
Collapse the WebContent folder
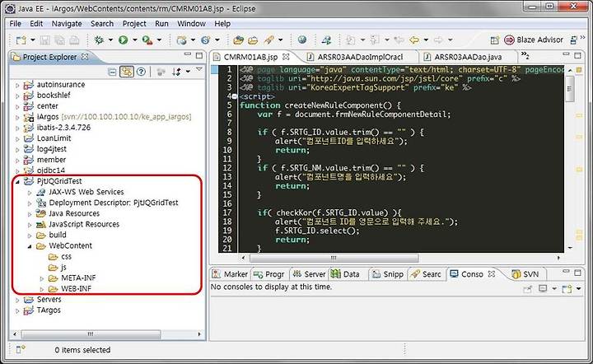tap(30, 246)
